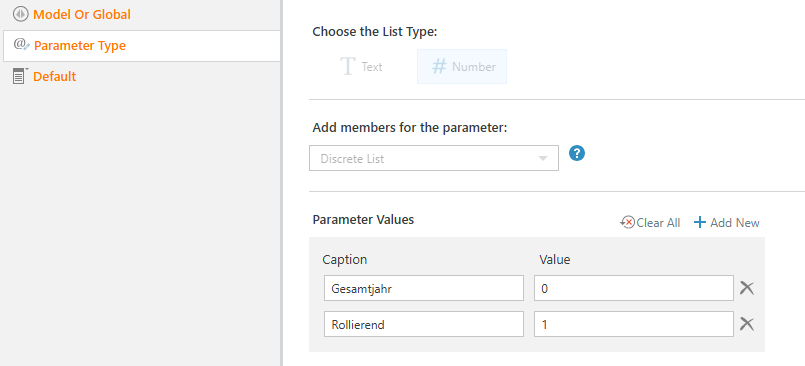Click the Parameter Type at-sign icon

pos(22,45)
